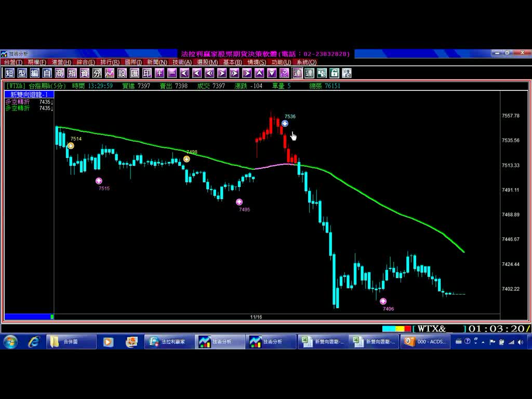
Task: Open the 期權(F) menu
Action: (x=37, y=62)
